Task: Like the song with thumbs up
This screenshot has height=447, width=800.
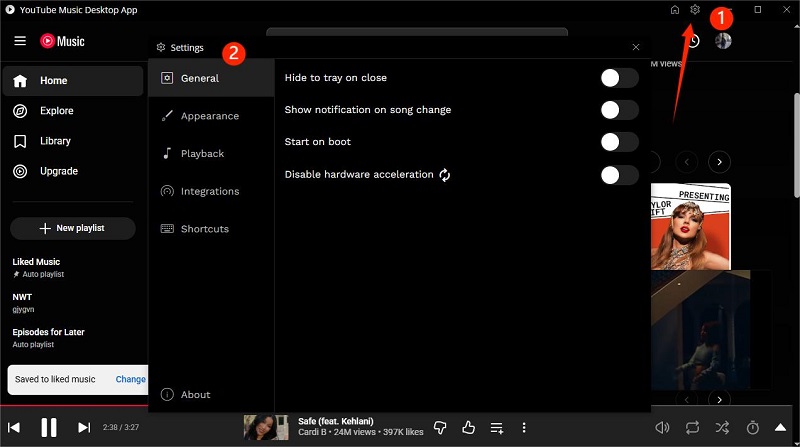Action: (x=468, y=428)
